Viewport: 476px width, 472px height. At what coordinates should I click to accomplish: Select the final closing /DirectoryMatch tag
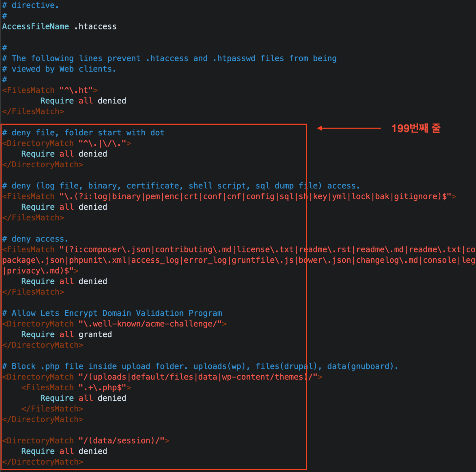coord(42,461)
